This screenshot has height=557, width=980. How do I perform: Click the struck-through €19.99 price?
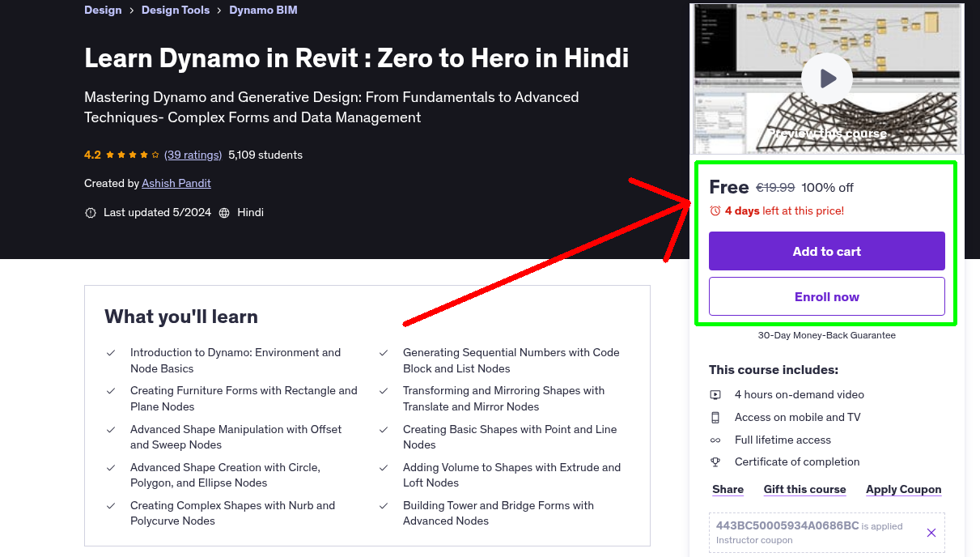[x=775, y=188]
